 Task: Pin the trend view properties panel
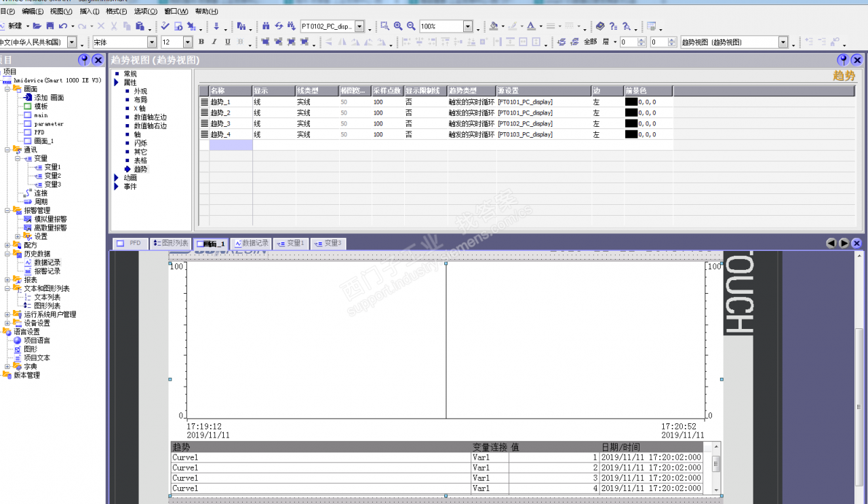coord(843,60)
